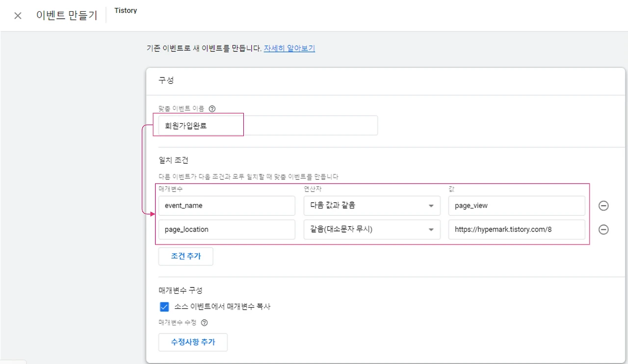Click the page_view value field
Screen dimensions: 628x364
pyautogui.click(x=516, y=206)
